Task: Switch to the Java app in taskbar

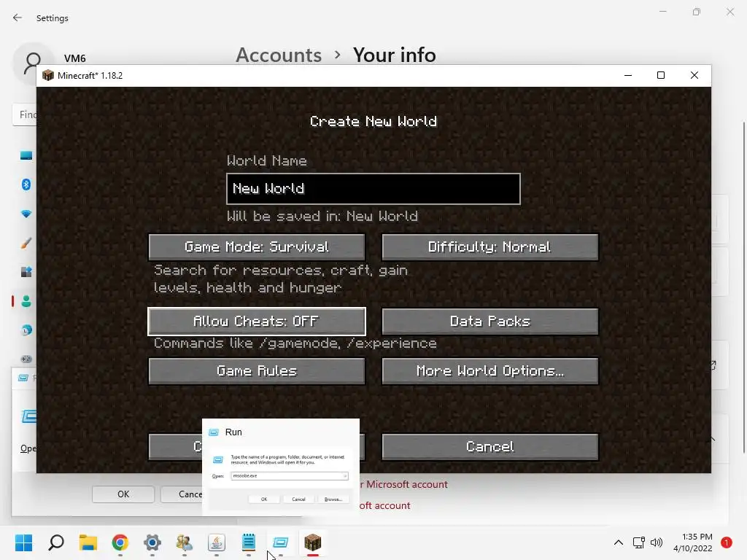Action: 216,542
